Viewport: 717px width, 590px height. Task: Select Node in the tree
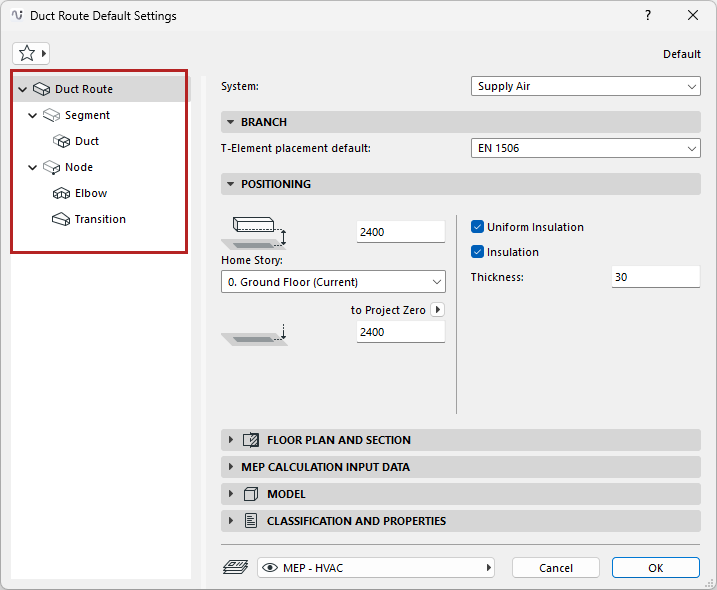pyautogui.click(x=79, y=167)
